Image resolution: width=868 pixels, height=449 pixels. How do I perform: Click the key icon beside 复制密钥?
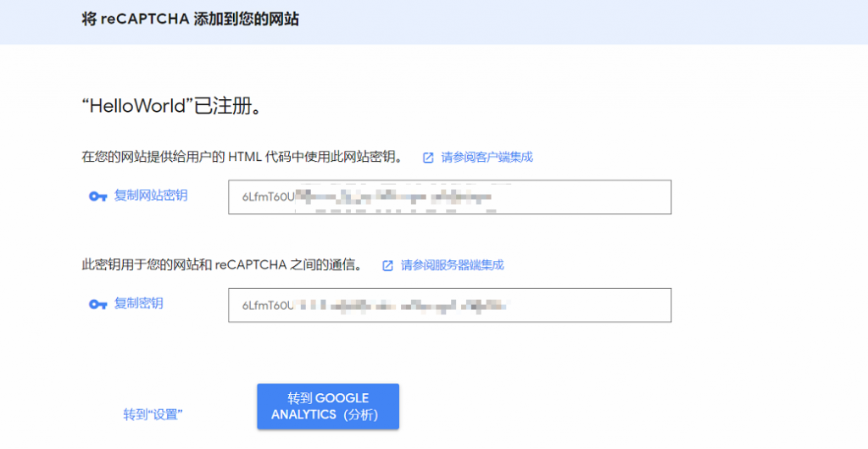point(97,304)
